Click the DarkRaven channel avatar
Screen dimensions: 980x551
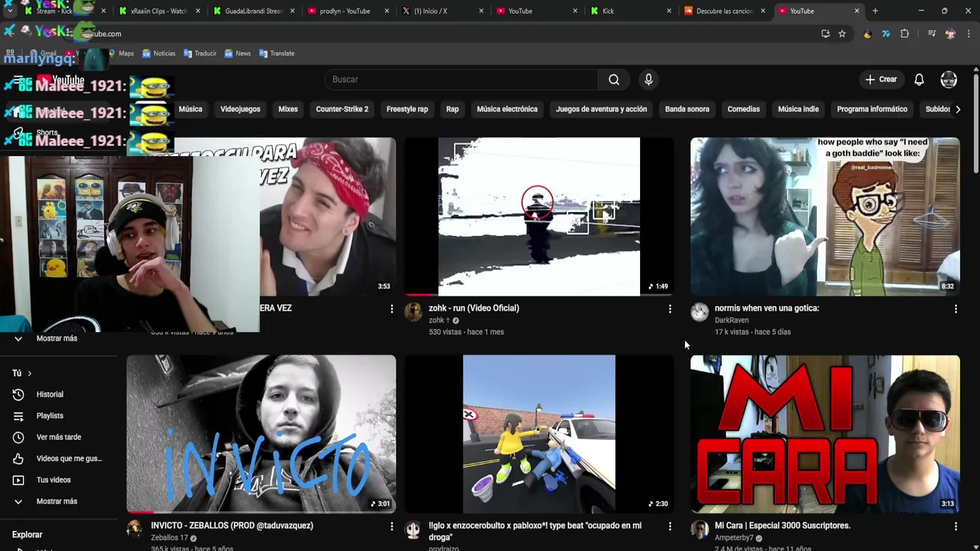pyautogui.click(x=700, y=312)
